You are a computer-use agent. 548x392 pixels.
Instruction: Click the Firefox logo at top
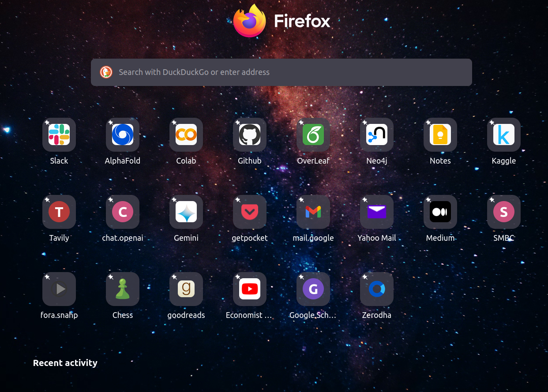pos(250,21)
